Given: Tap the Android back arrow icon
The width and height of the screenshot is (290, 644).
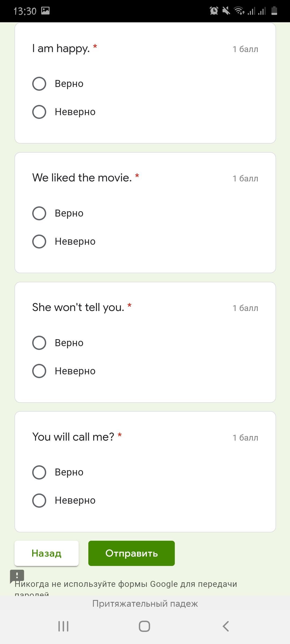Looking at the screenshot, I should click(x=226, y=626).
